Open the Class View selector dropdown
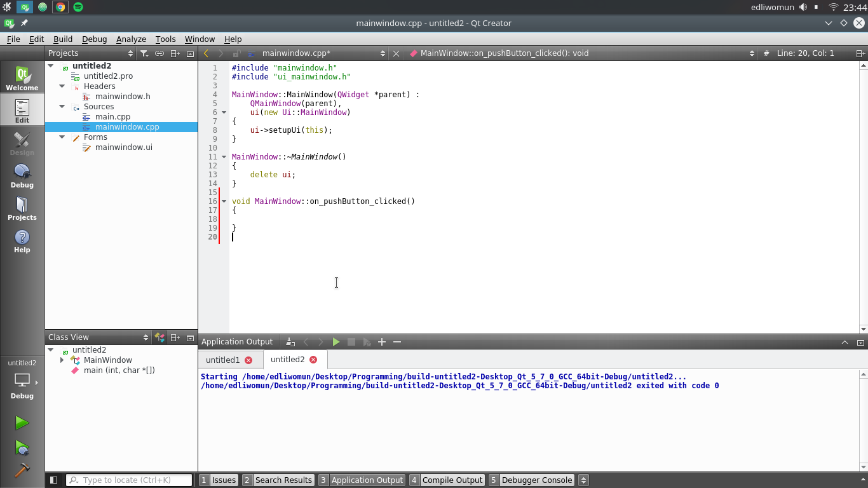 click(98, 337)
